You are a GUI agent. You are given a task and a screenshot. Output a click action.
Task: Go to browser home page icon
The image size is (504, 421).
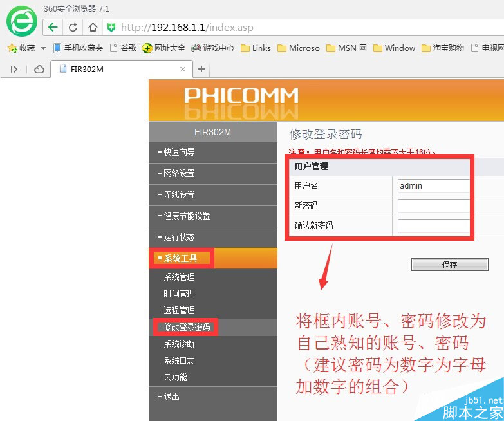[x=93, y=27]
